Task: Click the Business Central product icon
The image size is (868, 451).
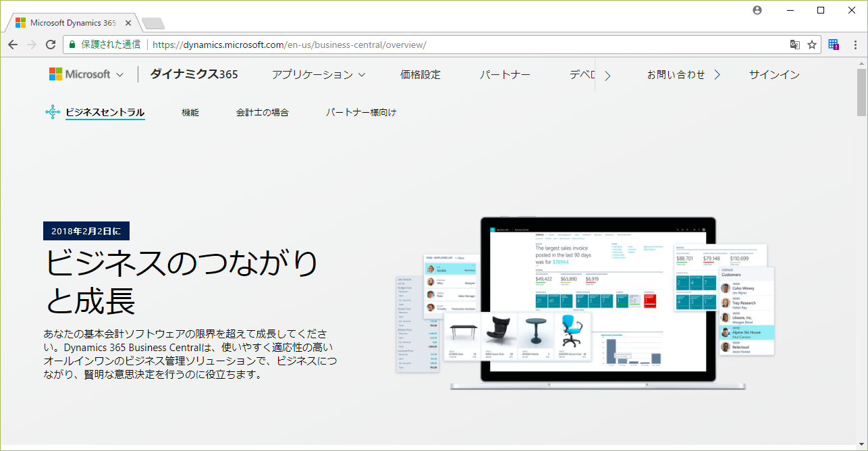Action: coord(53,112)
